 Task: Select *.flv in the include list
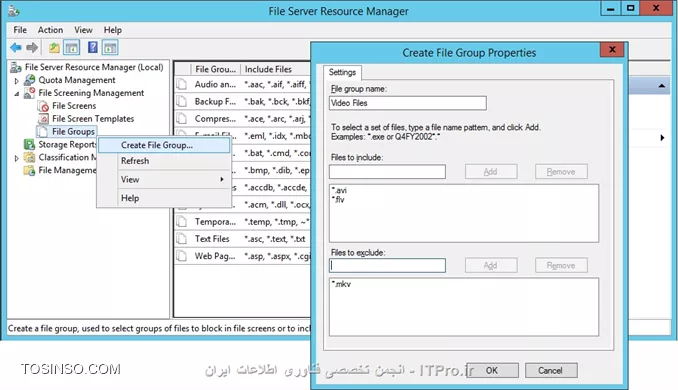pyautogui.click(x=338, y=199)
